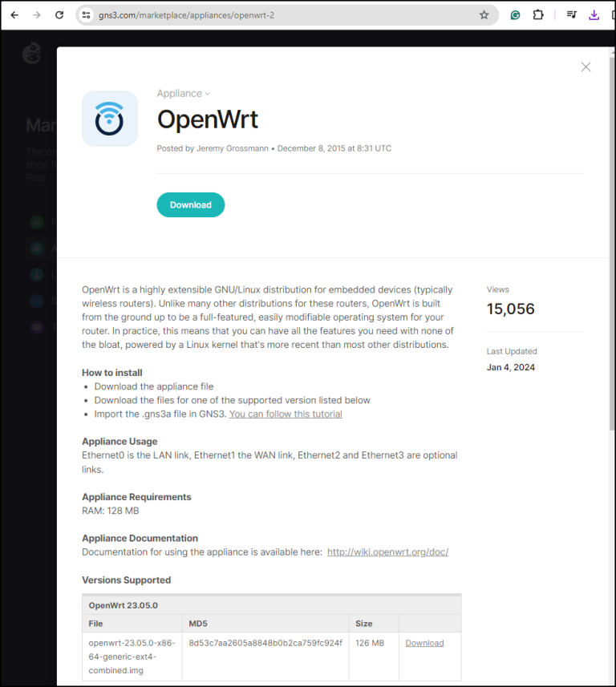The image size is (616, 687).
Task: Open Downloads via the purple arrow icon
Action: click(594, 15)
